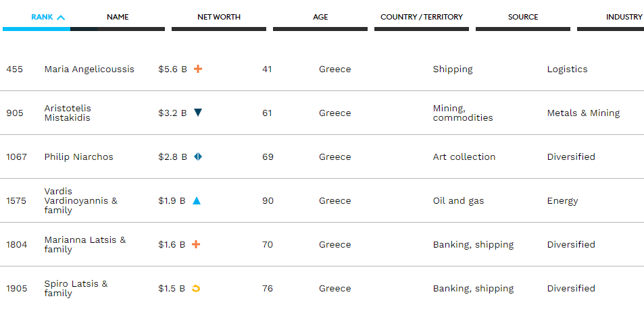This screenshot has width=644, height=309.
Task: Sort the table by NAME column
Action: [x=118, y=18]
